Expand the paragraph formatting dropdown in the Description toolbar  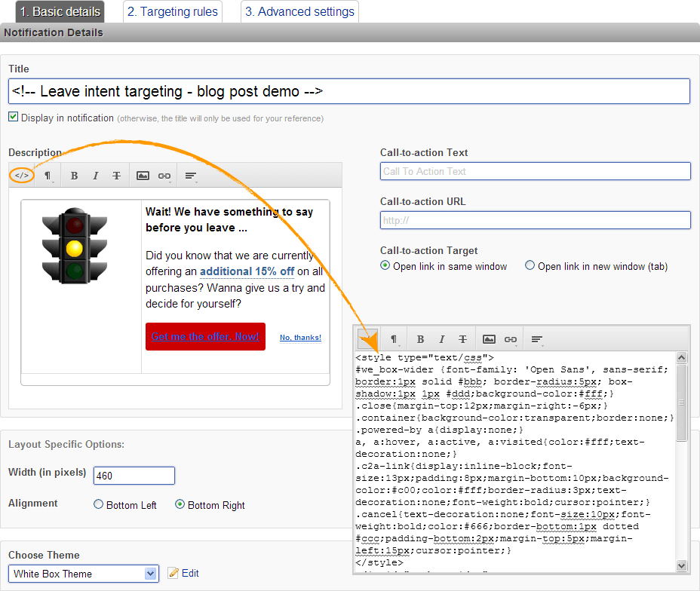(x=48, y=176)
